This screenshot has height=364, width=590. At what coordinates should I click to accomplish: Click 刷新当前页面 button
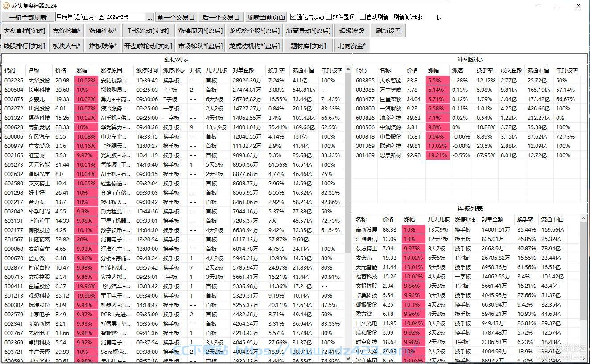pyautogui.click(x=266, y=17)
